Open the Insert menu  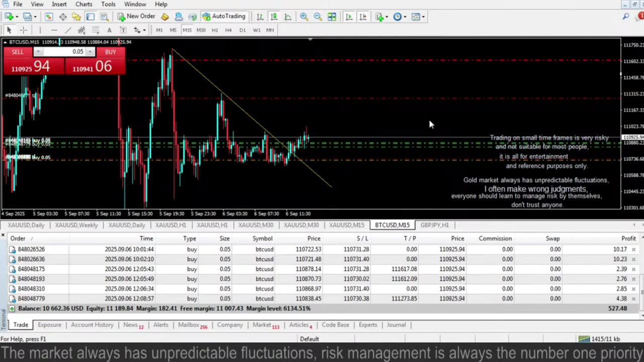click(x=59, y=4)
